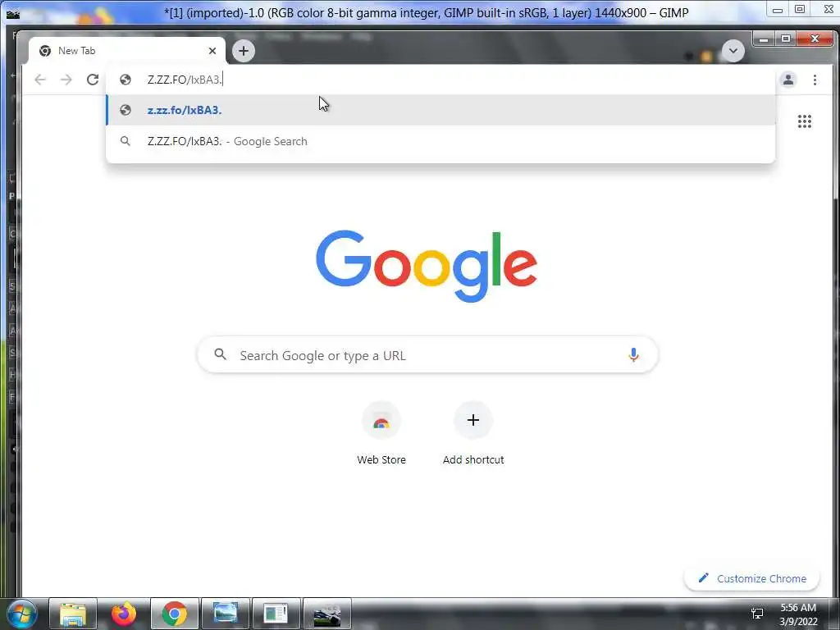Expand the tab search dropdown arrow

click(733, 51)
